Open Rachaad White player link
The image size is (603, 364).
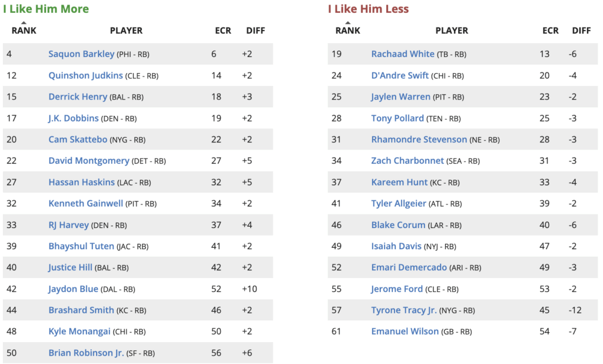[x=403, y=54]
